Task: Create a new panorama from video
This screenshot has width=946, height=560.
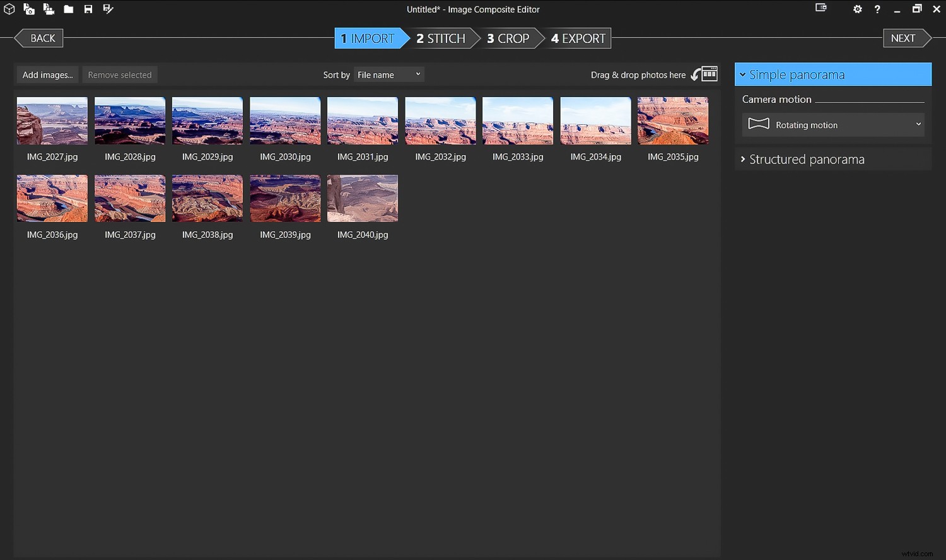Action: pyautogui.click(x=49, y=9)
